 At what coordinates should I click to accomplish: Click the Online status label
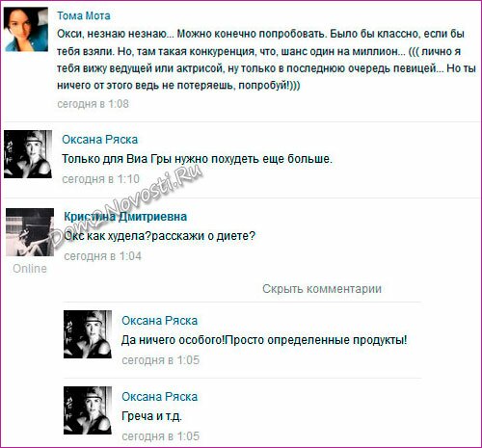(x=30, y=269)
